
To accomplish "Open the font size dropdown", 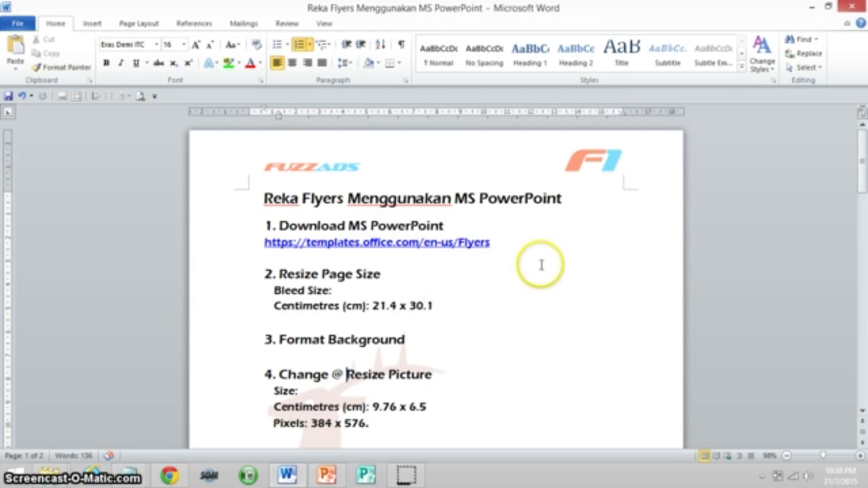I will pyautogui.click(x=184, y=44).
